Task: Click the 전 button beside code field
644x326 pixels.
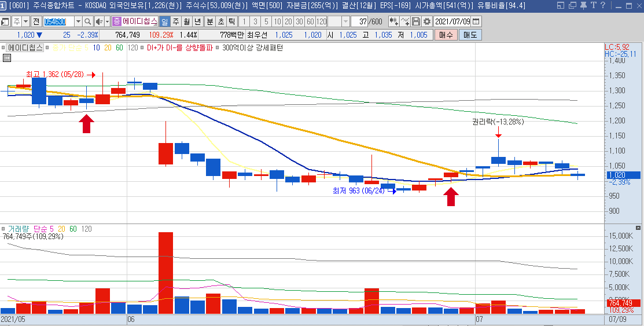Action: pyautogui.click(x=36, y=21)
